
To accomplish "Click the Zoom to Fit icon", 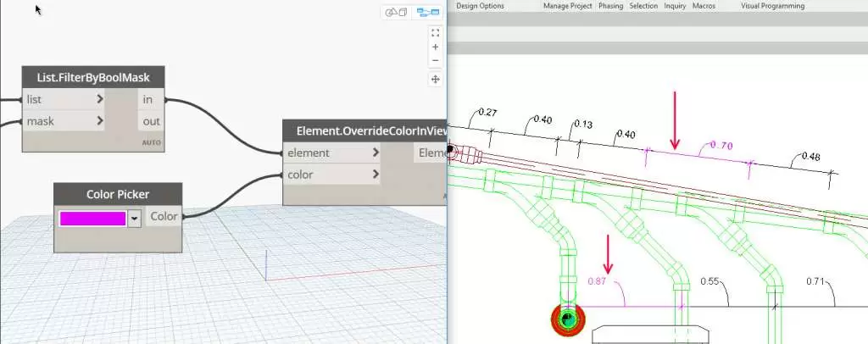I will point(435,33).
